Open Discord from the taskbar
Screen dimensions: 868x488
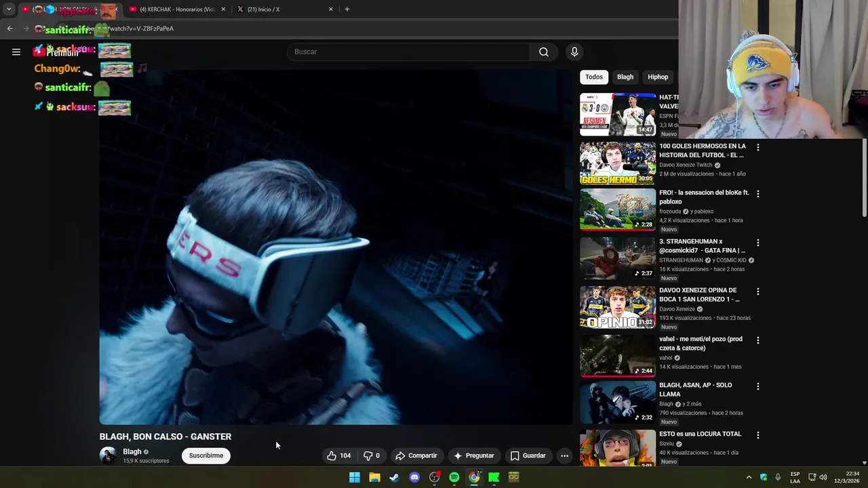point(414,477)
